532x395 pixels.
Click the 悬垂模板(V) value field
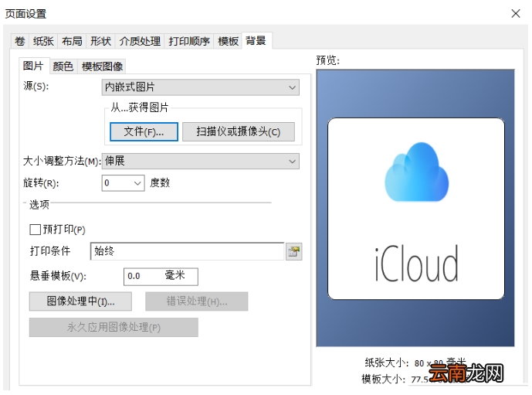(x=161, y=277)
